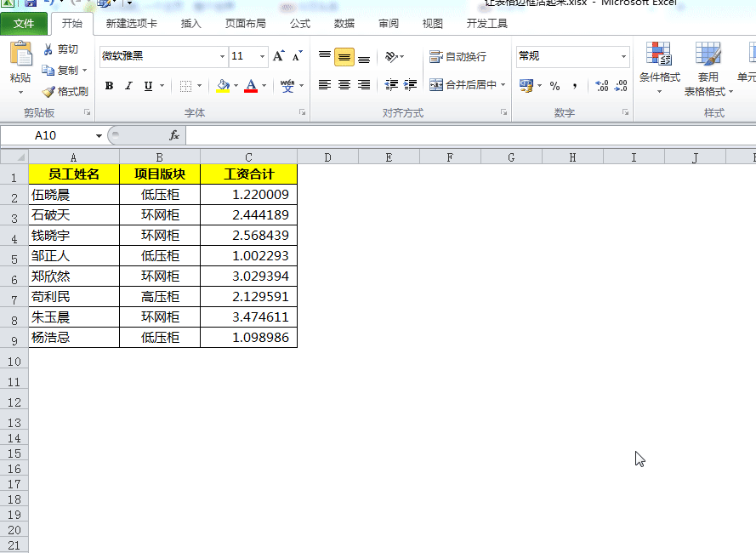Click 自动换行 wrap text button

(458, 57)
